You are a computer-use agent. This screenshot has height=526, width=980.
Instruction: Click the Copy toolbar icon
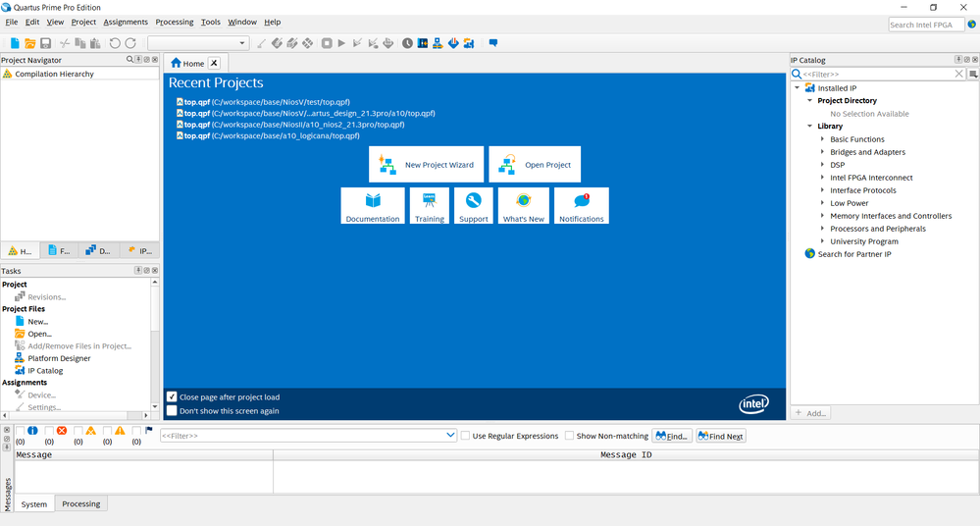80,43
